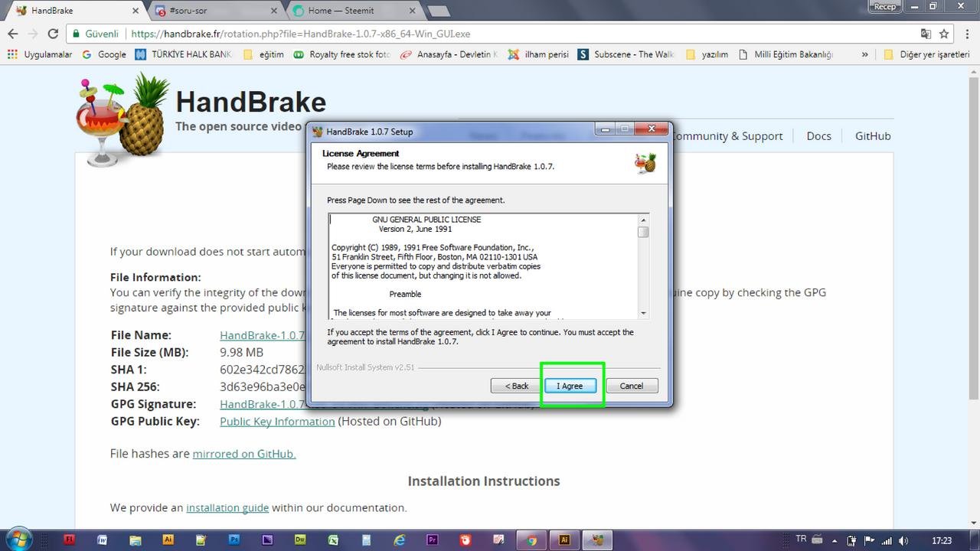This screenshot has width=980, height=551.
Task: Open the Anasayfa - Devletin bookmark
Action: click(449, 54)
